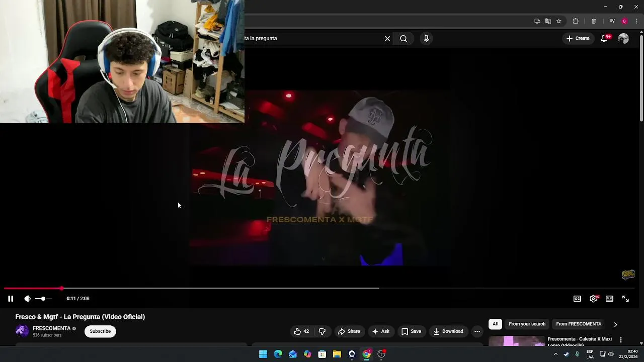Open Calesita X Maxi Lopre suggested video

point(580,341)
